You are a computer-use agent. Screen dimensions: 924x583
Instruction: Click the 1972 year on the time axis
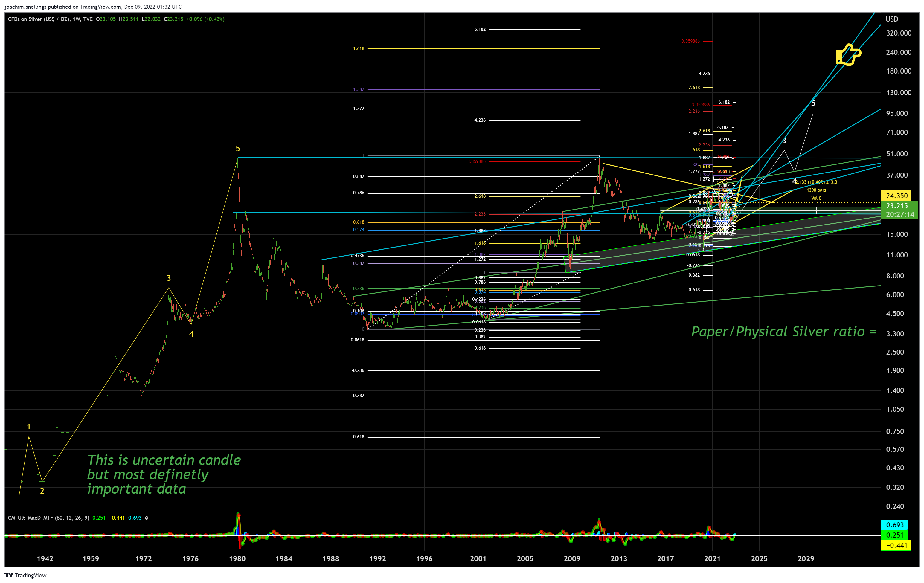(143, 558)
